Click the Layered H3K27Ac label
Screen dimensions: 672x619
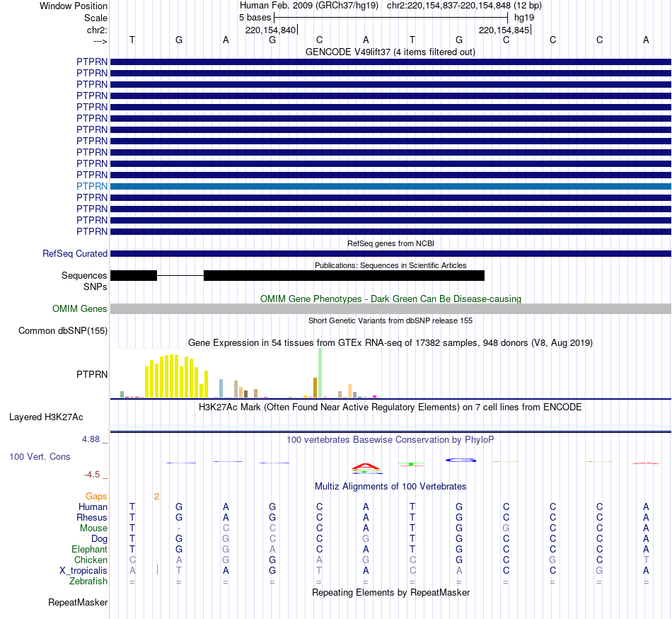tap(46, 417)
